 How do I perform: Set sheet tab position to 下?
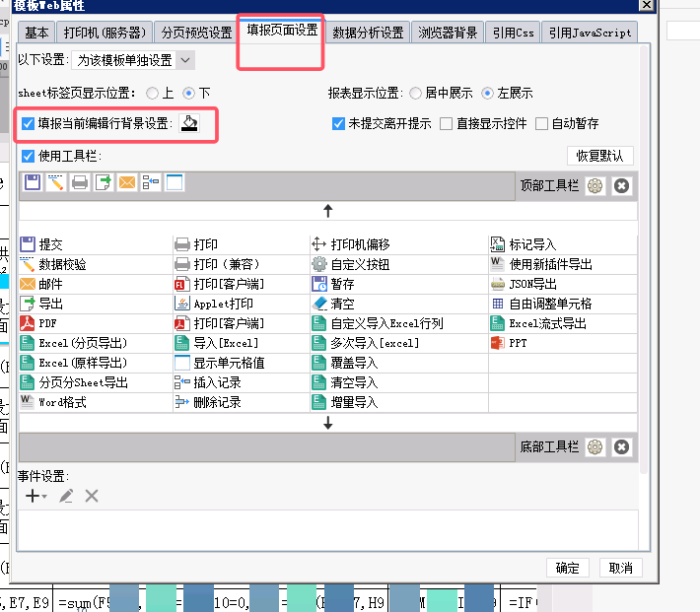(x=188, y=94)
